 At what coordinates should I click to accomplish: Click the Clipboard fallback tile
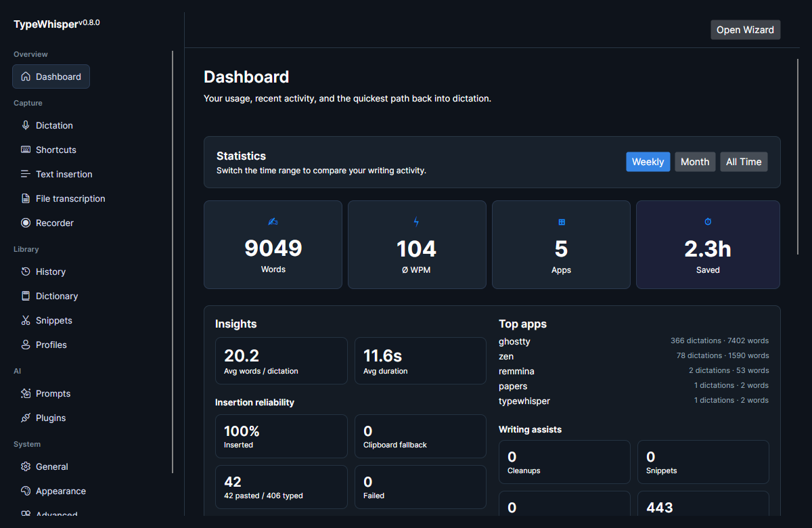point(420,436)
